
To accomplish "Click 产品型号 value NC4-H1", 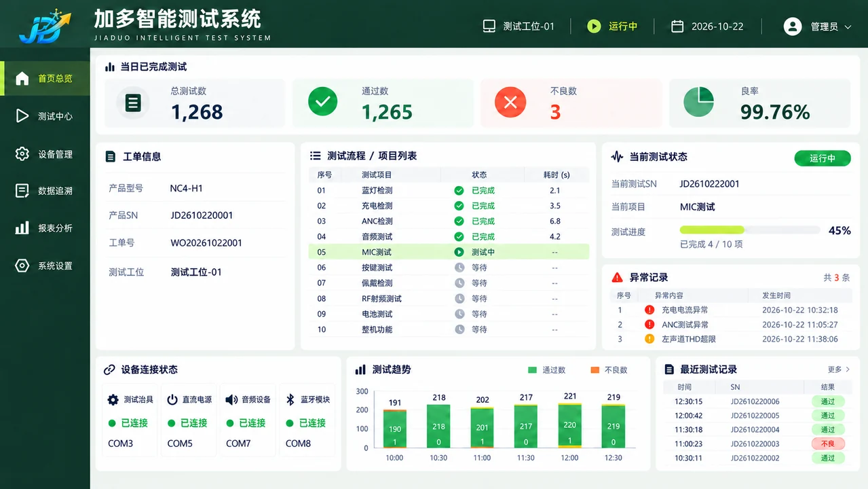I will 187,188.
